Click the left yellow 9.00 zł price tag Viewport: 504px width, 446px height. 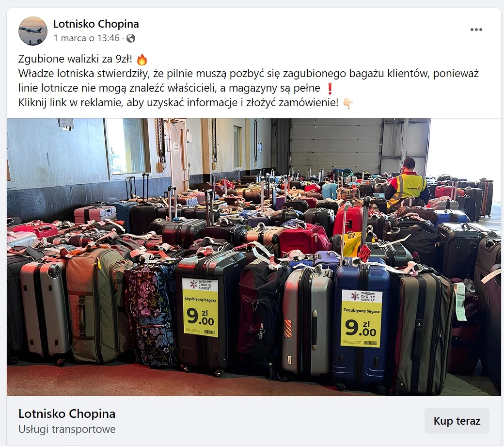coord(200,307)
